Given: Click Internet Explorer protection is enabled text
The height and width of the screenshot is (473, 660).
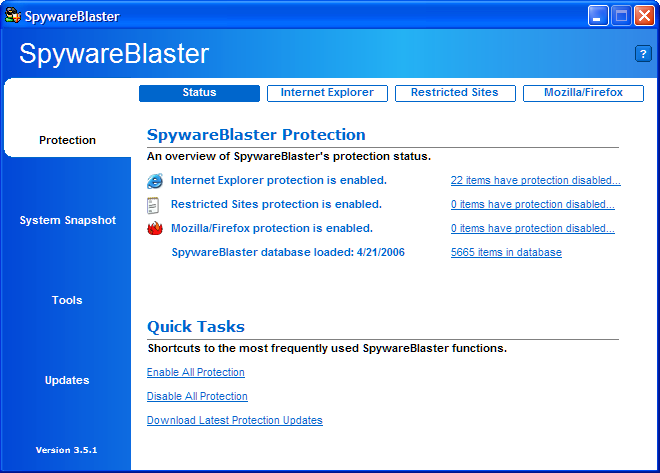Looking at the screenshot, I should [279, 180].
